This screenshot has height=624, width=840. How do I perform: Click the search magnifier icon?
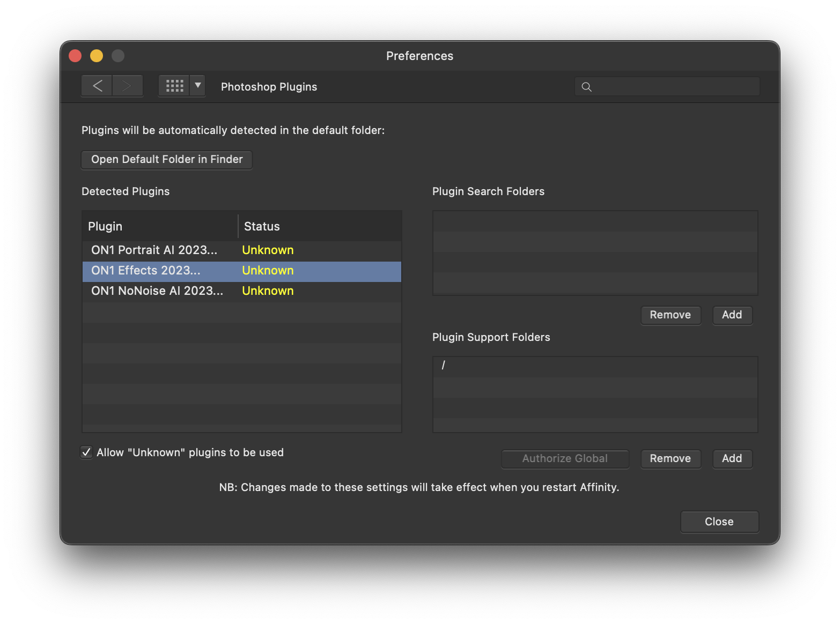tap(587, 87)
